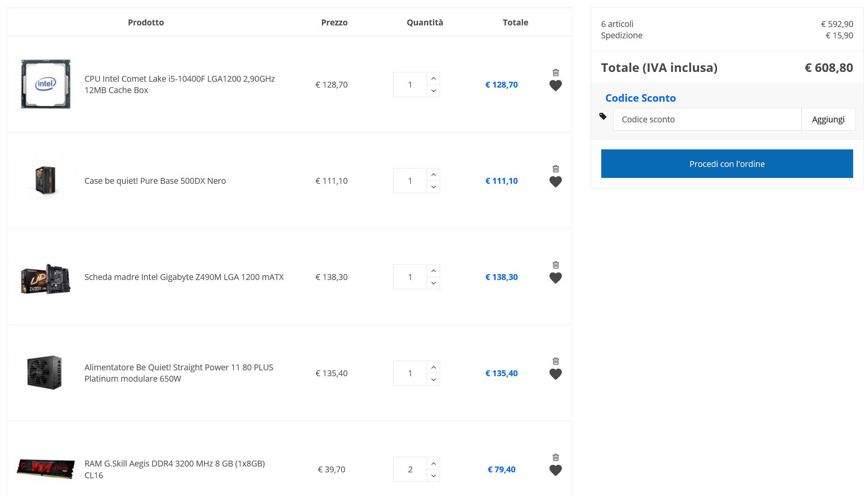The width and height of the screenshot is (868, 497).
Task: Trash the Gigabyte Z490M motherboard item
Action: (x=555, y=265)
